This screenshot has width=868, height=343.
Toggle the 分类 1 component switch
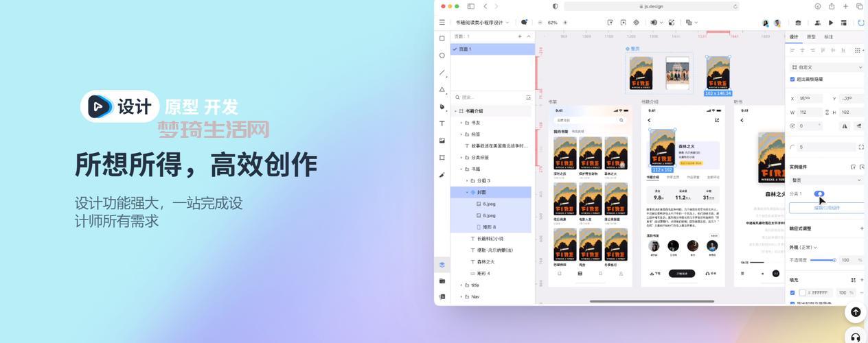point(819,194)
